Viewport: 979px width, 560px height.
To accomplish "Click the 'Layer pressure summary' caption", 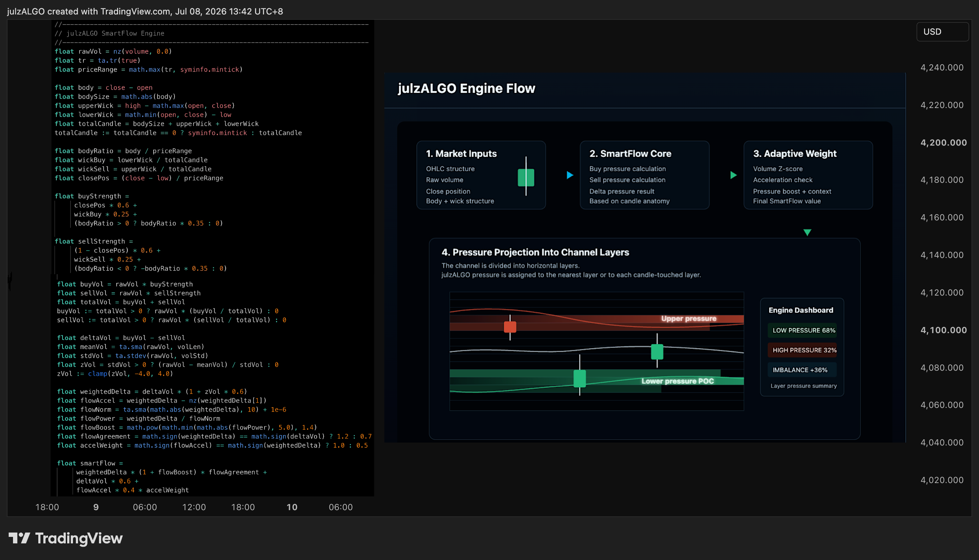I will [803, 386].
